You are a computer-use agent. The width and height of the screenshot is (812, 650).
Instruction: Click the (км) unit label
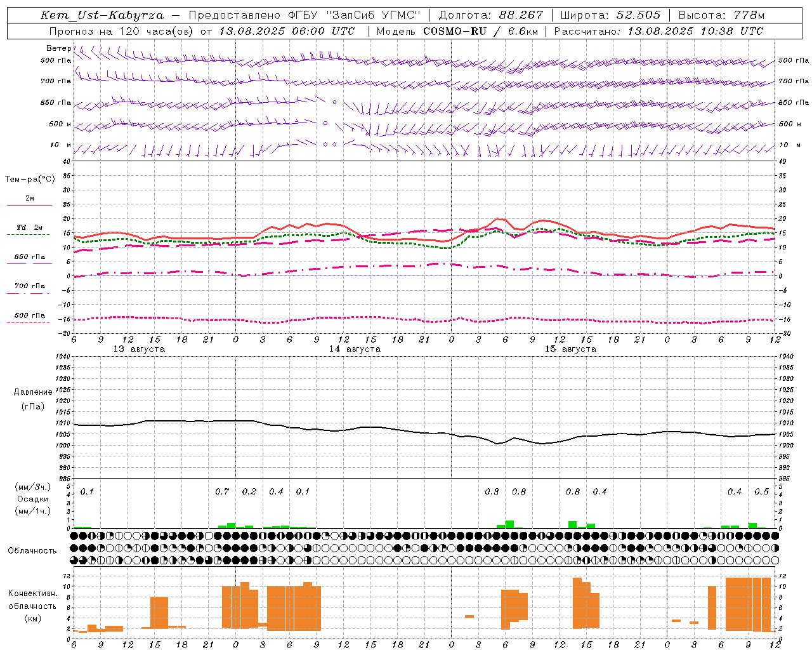tap(33, 618)
